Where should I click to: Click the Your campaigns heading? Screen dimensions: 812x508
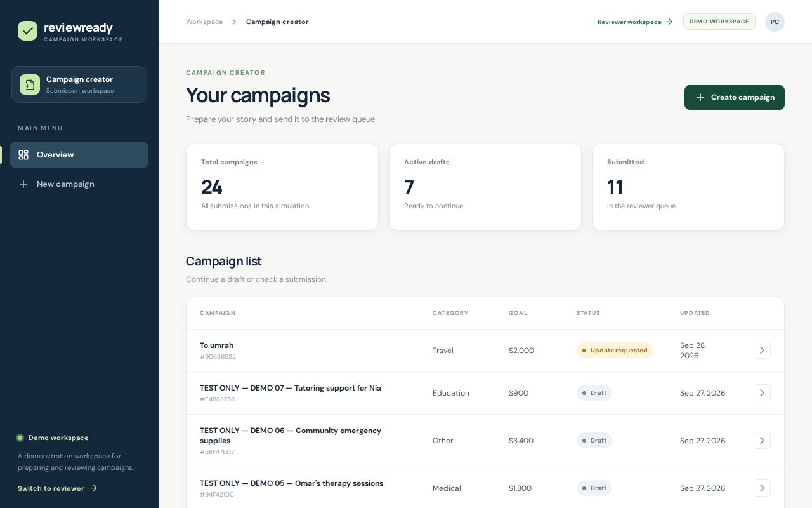(x=258, y=95)
